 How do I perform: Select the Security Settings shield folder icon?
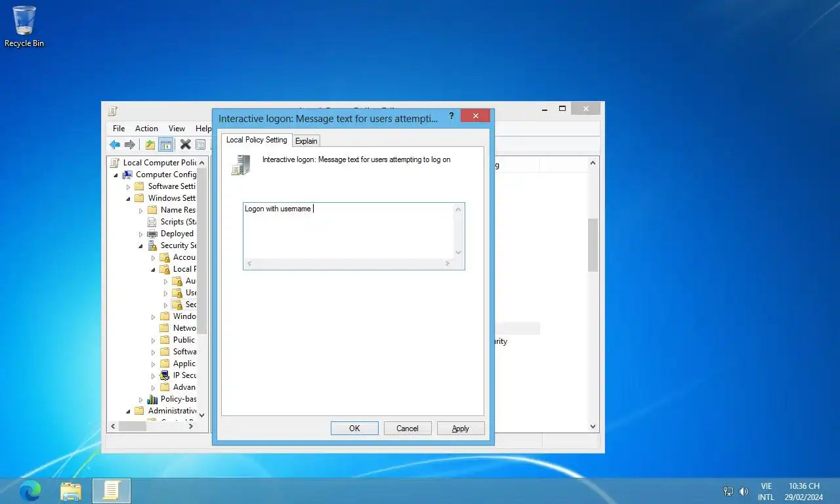(x=152, y=245)
